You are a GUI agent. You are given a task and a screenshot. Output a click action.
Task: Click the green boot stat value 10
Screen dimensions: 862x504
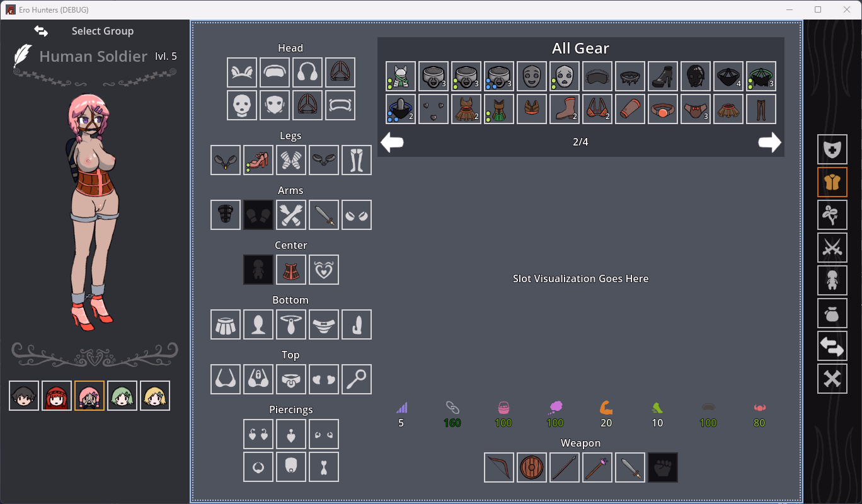(x=657, y=423)
